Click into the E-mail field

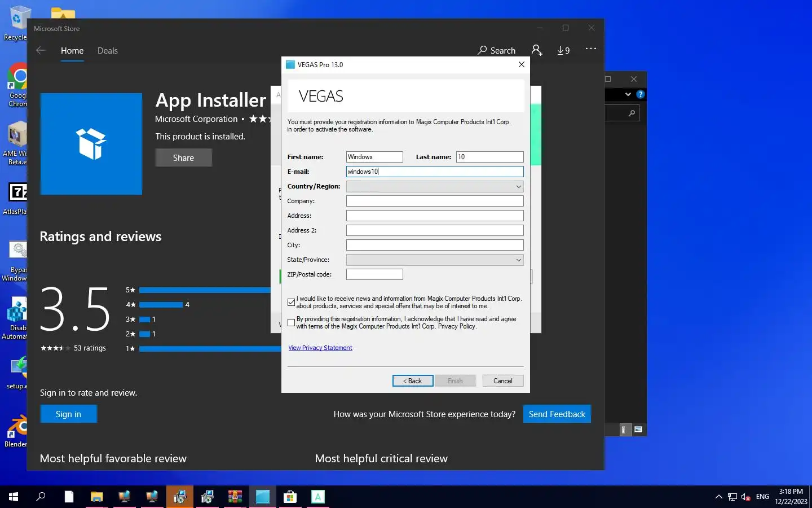(x=435, y=172)
